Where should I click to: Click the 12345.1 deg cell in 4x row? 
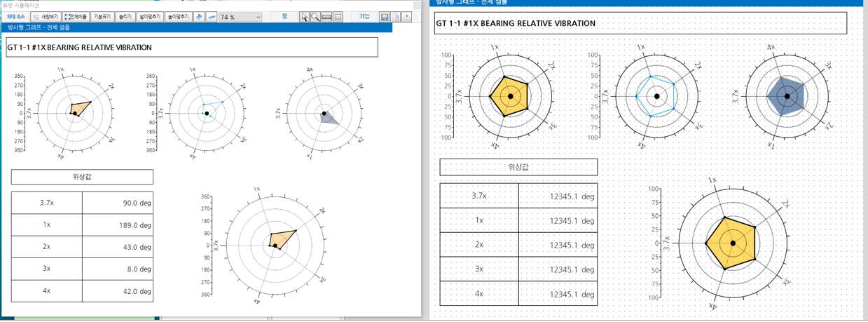(558, 294)
